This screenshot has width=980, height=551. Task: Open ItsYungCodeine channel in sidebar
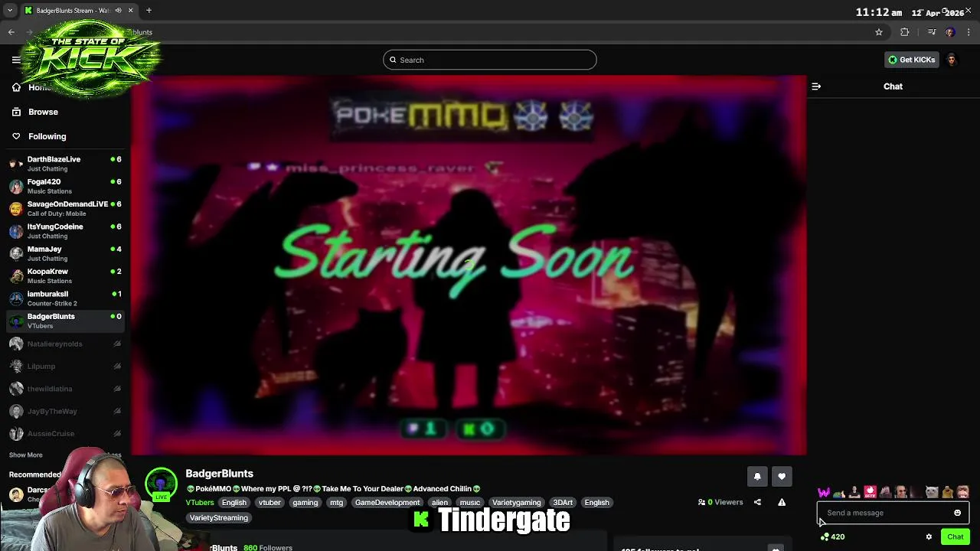[x=65, y=231]
